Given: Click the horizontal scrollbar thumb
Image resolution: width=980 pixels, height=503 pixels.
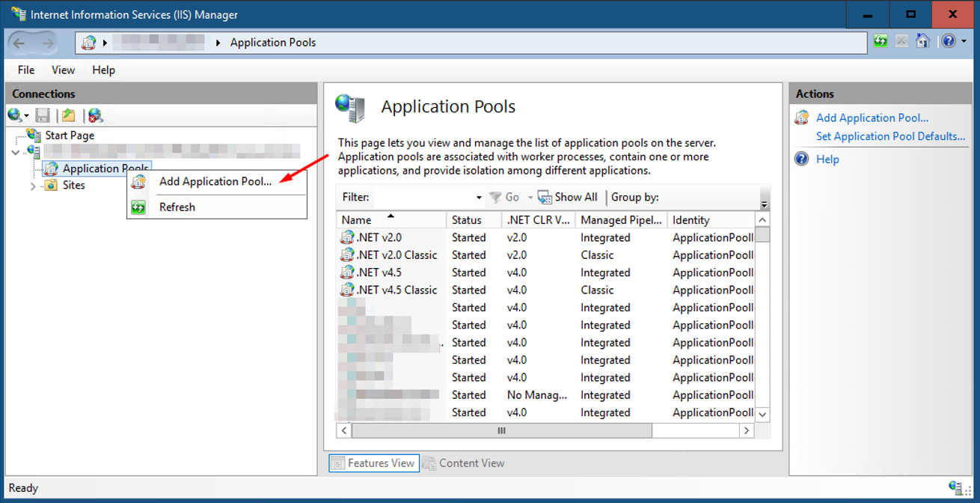Looking at the screenshot, I should 501,431.
